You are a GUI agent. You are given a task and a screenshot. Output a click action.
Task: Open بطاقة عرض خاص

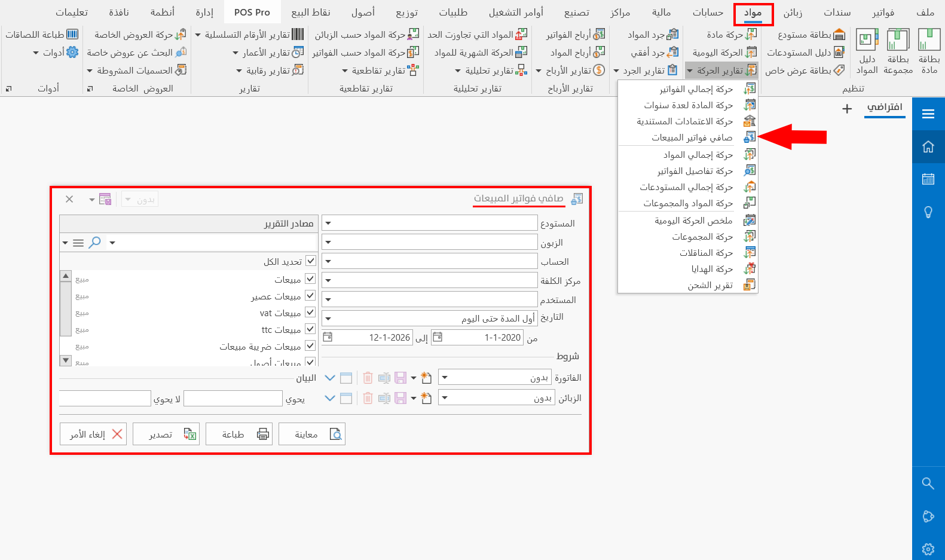tap(805, 71)
